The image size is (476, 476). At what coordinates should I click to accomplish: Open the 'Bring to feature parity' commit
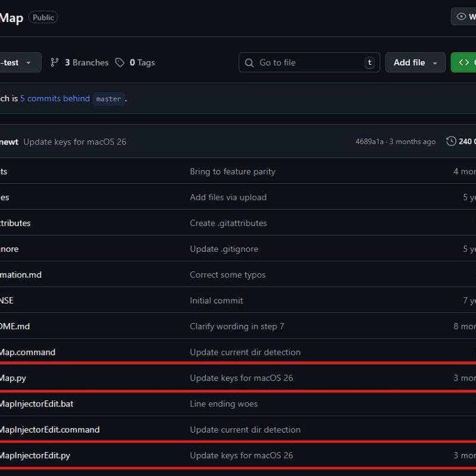(232, 171)
